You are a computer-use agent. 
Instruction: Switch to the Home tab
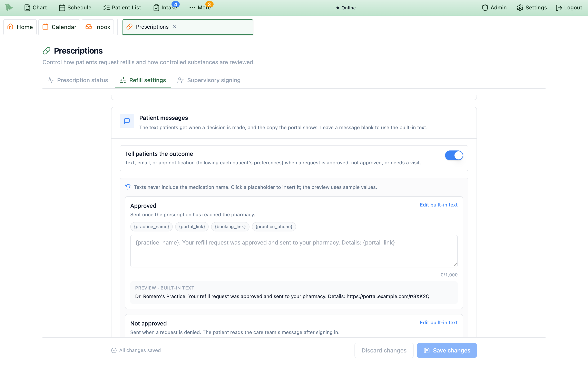(20, 27)
